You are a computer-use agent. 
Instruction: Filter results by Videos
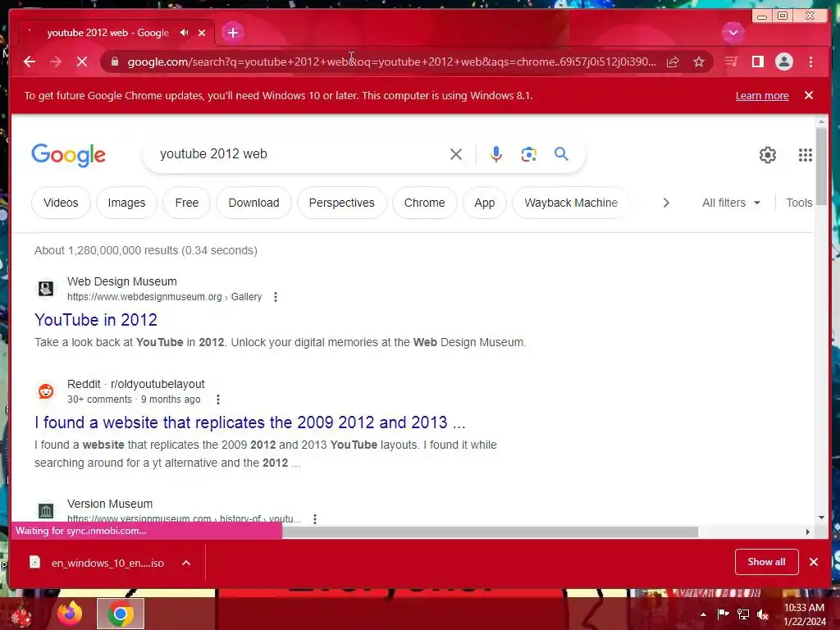click(x=61, y=203)
